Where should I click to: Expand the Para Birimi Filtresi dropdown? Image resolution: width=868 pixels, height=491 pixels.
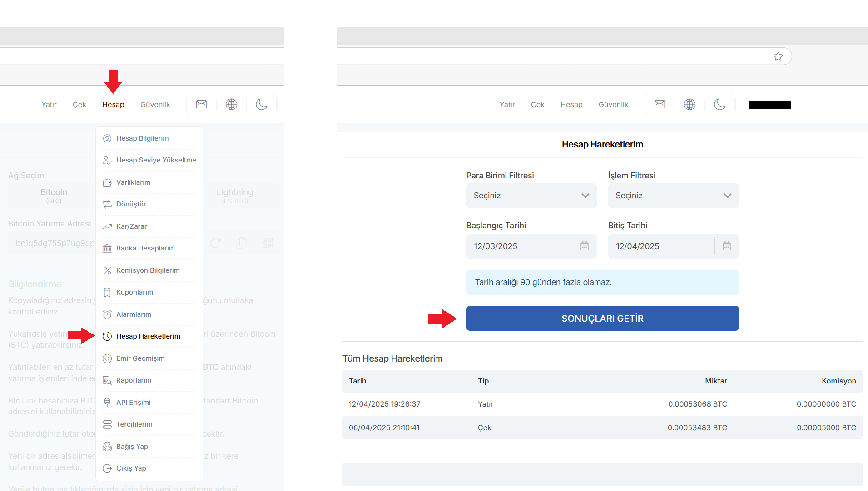[x=531, y=196]
